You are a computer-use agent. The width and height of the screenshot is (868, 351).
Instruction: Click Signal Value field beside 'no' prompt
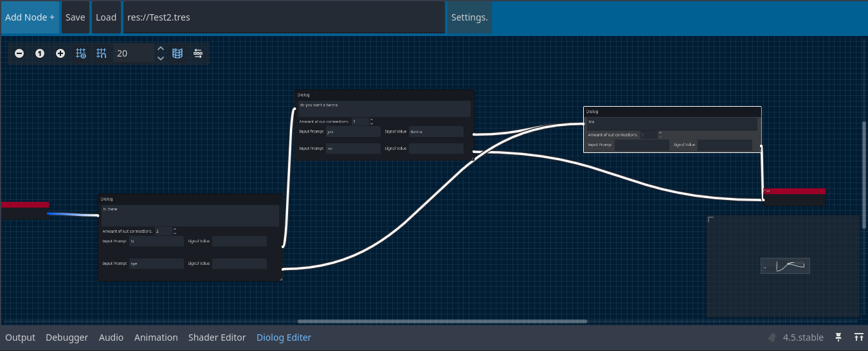click(436, 148)
